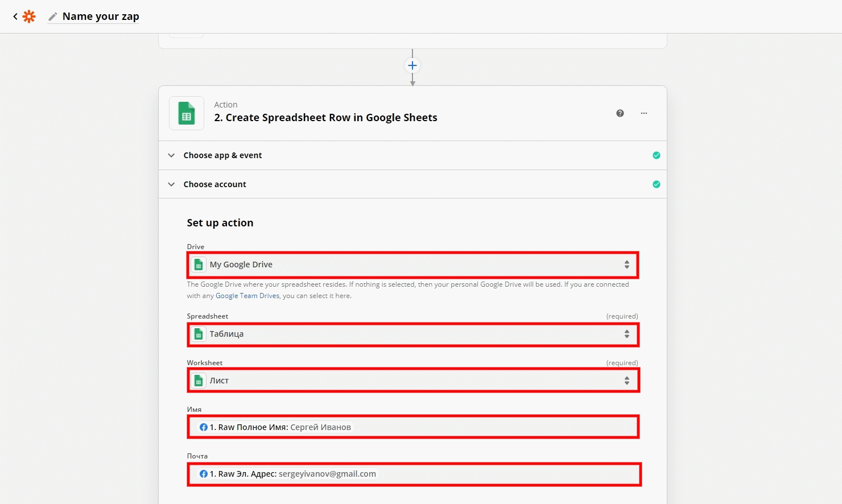Image resolution: width=842 pixels, height=504 pixels.
Task: Click the Worksheet field up-down arrows
Action: (x=626, y=381)
